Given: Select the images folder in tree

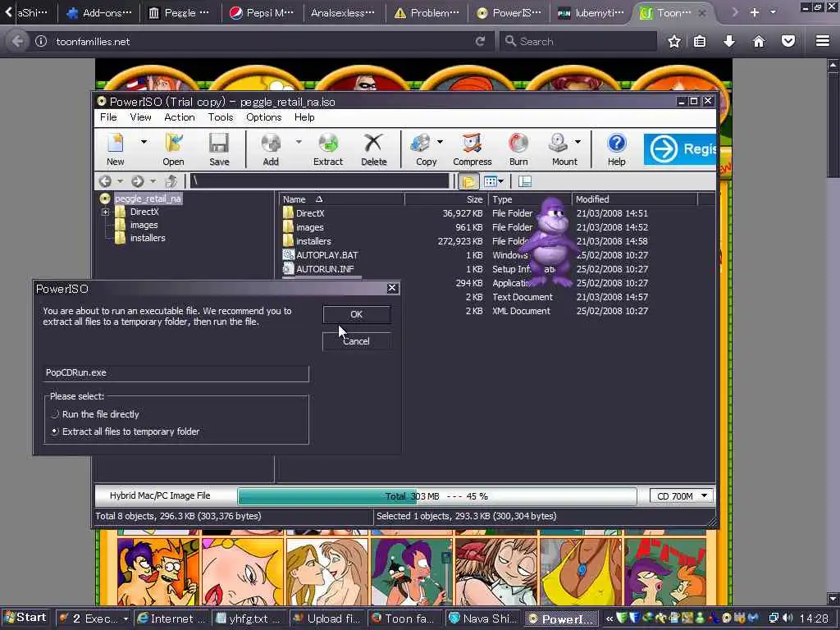Looking at the screenshot, I should point(144,225).
